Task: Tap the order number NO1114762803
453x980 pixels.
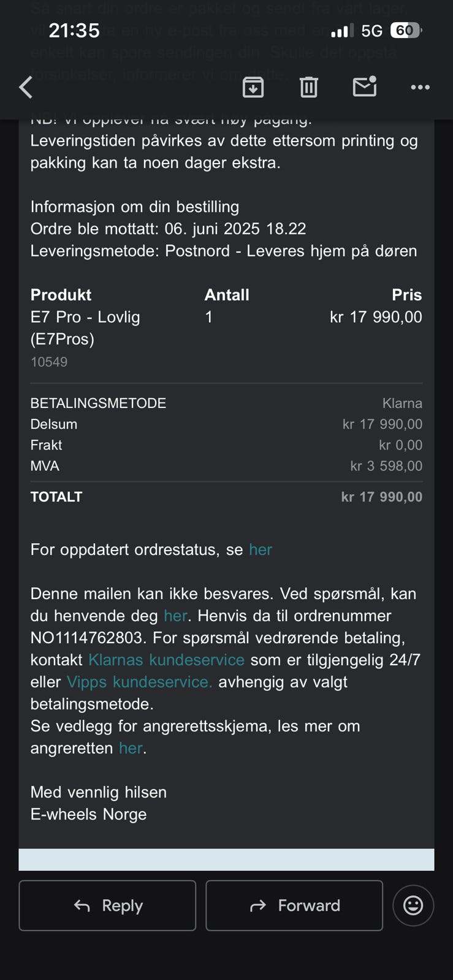Action: tap(86, 638)
